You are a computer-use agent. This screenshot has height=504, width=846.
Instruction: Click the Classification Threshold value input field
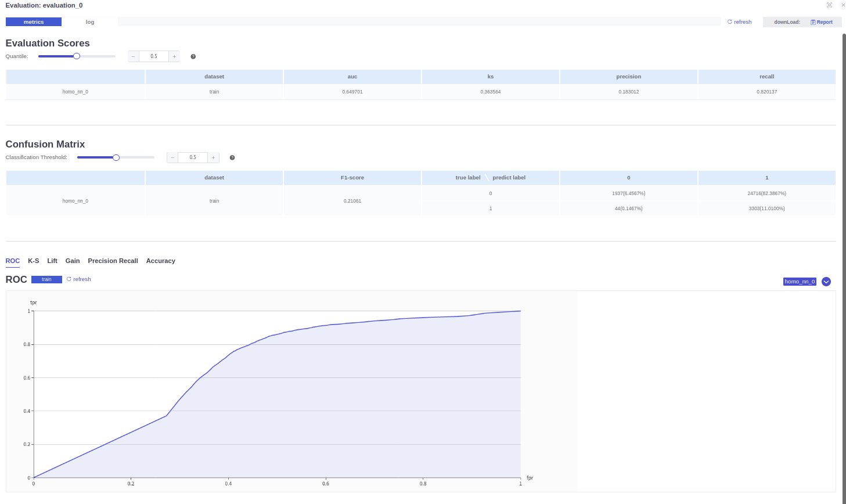click(193, 157)
